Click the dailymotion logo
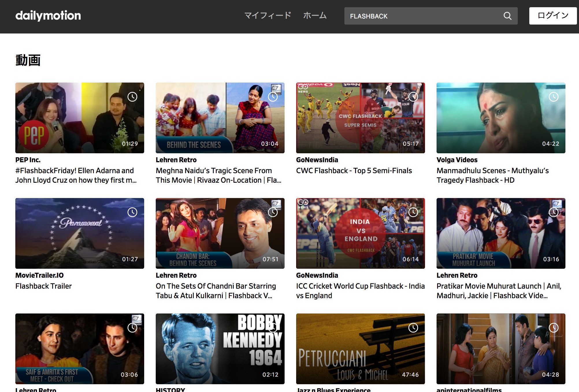Image resolution: width=579 pixels, height=392 pixels. click(48, 16)
